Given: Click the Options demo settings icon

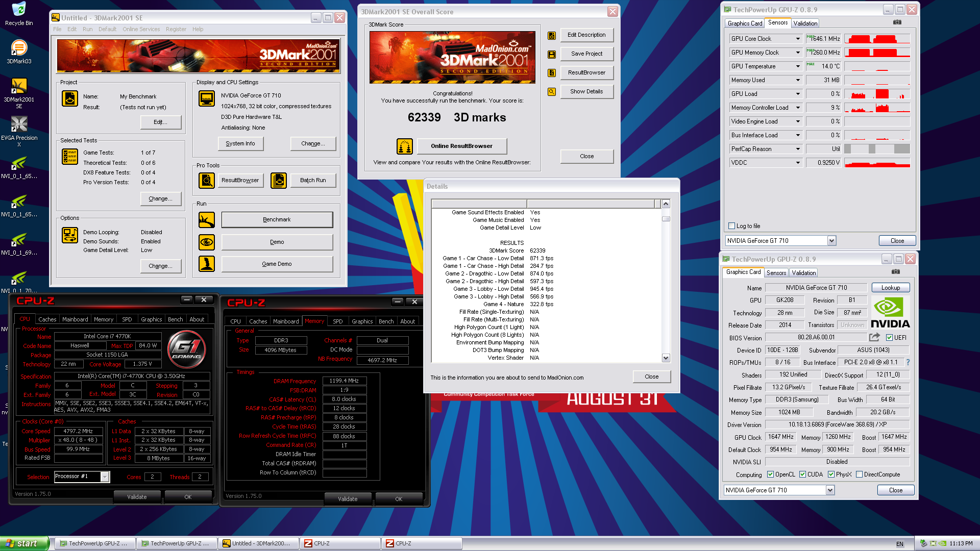Looking at the screenshot, I should (70, 235).
